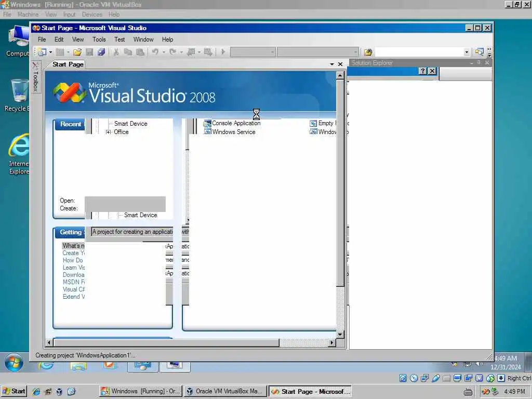Image resolution: width=532 pixels, height=399 pixels.
Task: Open the Solution Configurations combo box
Action: pyautogui.click(x=253, y=52)
